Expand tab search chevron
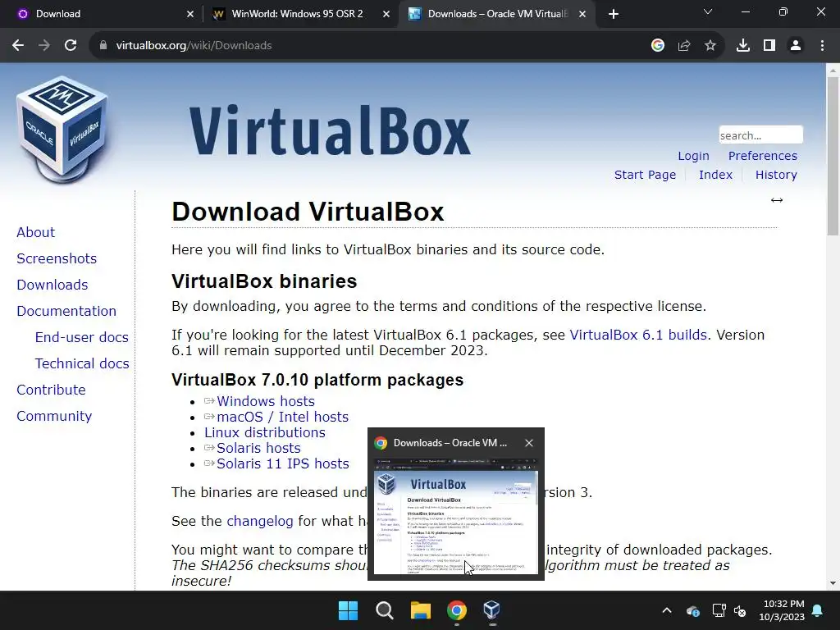The image size is (840, 630). pos(708,11)
